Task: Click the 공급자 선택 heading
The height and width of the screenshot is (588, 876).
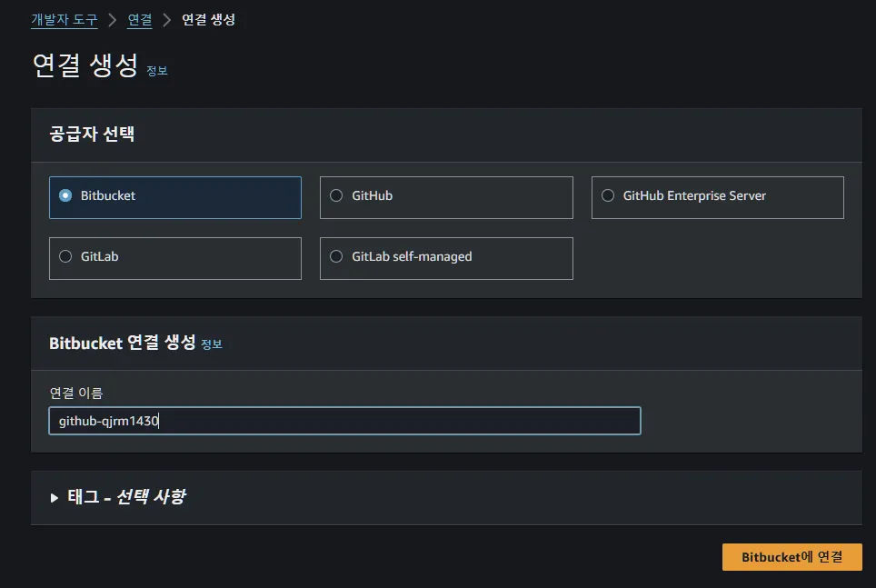Action: pyautogui.click(x=92, y=135)
